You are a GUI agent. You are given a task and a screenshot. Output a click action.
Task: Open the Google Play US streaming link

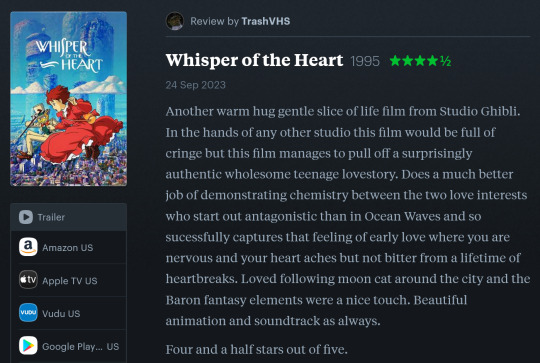click(69, 346)
